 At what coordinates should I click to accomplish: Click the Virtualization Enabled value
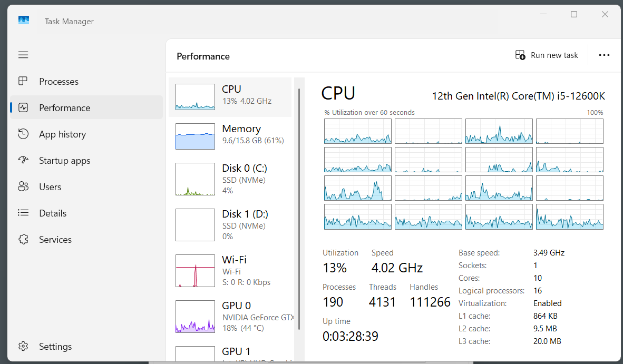pyautogui.click(x=548, y=303)
